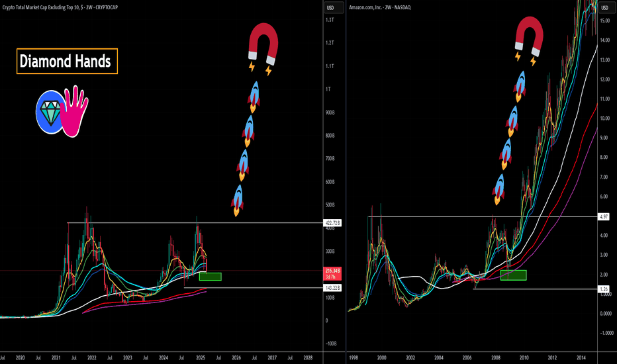
Task: Click 2004 on the Amazon time axis
Action: pos(439,357)
